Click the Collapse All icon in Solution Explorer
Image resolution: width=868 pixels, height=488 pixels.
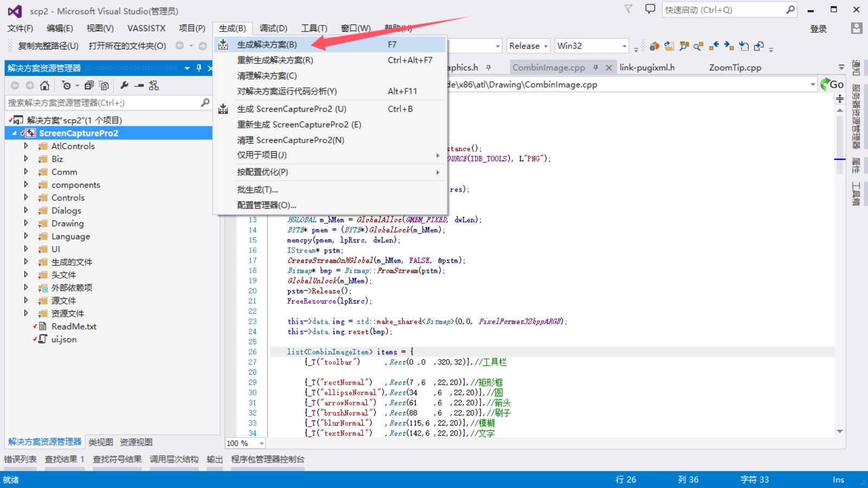(89, 86)
